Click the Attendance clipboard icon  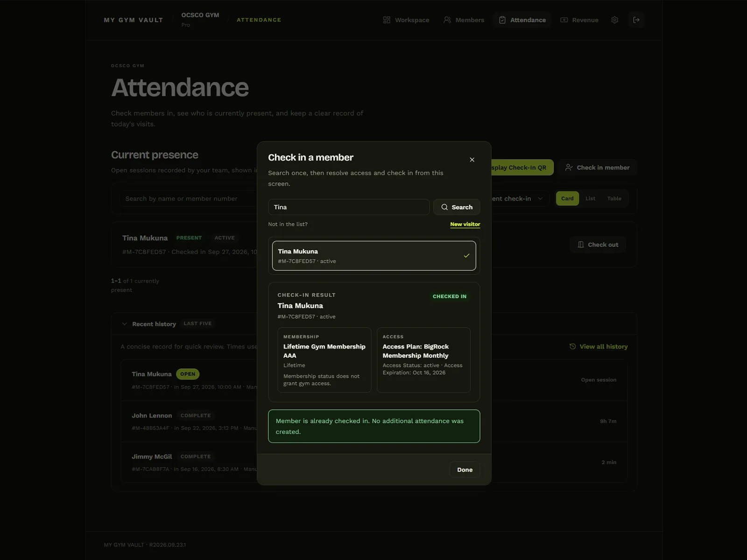click(502, 20)
